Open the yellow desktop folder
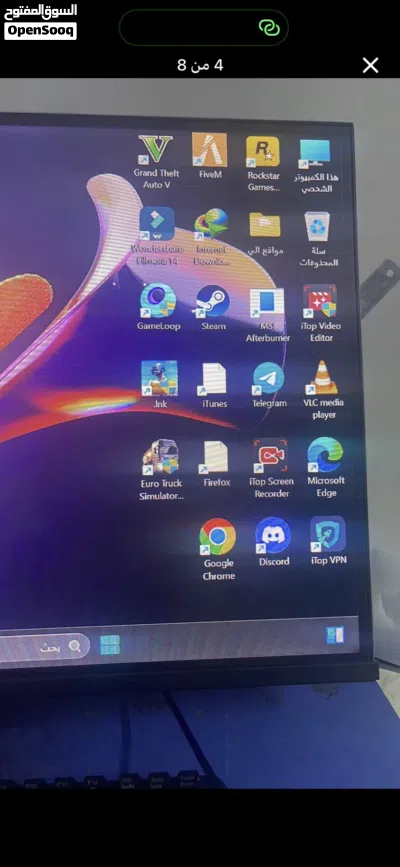The height and width of the screenshot is (867, 400). coord(264,224)
